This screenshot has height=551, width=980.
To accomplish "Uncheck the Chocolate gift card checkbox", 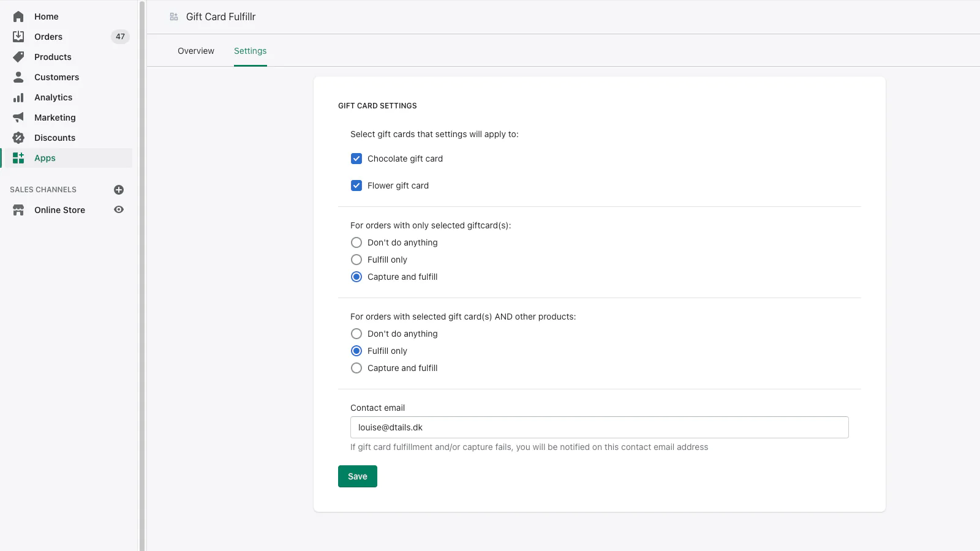I will tap(356, 159).
